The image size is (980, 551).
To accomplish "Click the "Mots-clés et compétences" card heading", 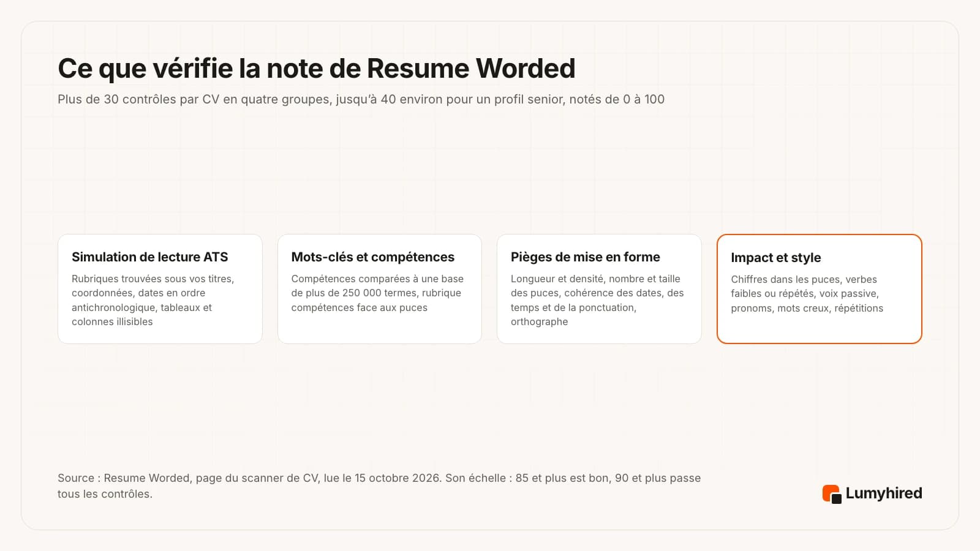I will [372, 257].
